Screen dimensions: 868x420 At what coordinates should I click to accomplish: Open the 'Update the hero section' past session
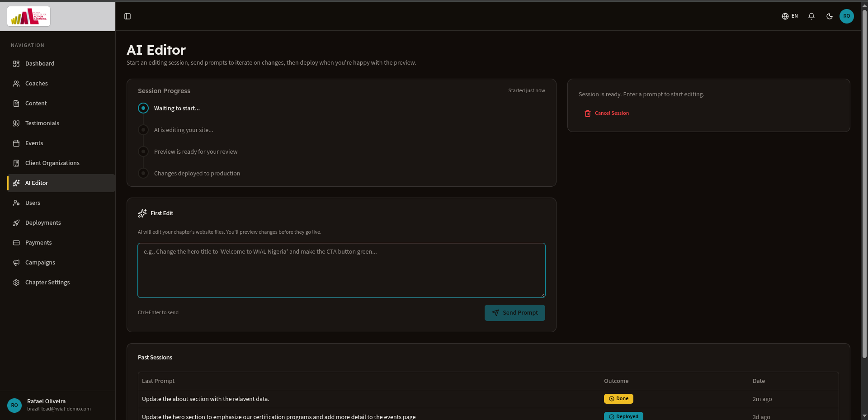coord(488,414)
